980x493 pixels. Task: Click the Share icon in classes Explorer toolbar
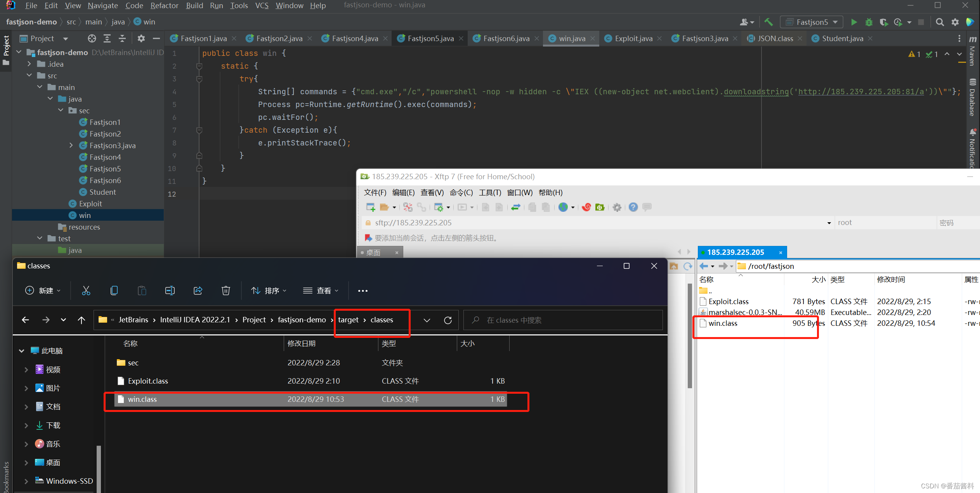[198, 291]
